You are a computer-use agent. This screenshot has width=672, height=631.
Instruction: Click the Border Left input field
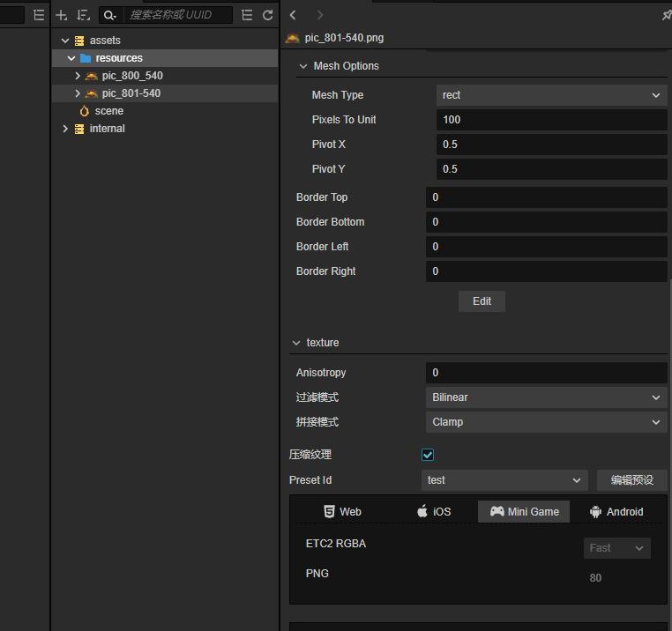click(x=547, y=247)
